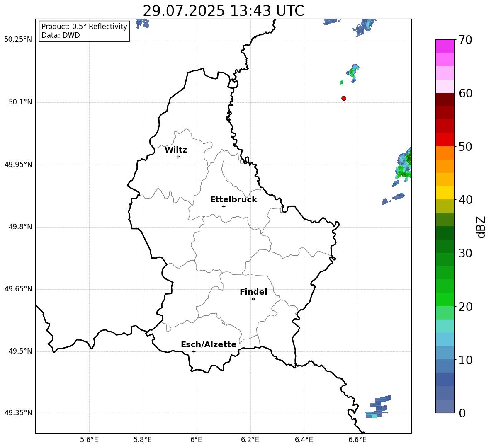Click the Wiltz city label
The height and width of the screenshot is (448, 491).
[x=176, y=150]
